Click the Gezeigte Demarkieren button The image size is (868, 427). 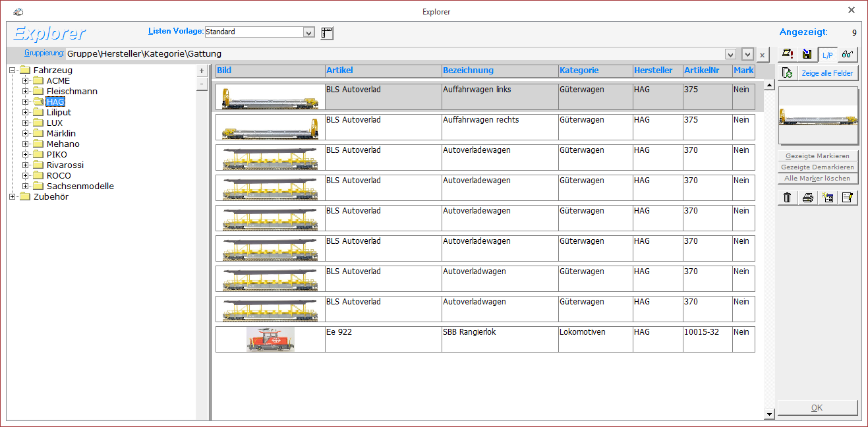click(818, 167)
